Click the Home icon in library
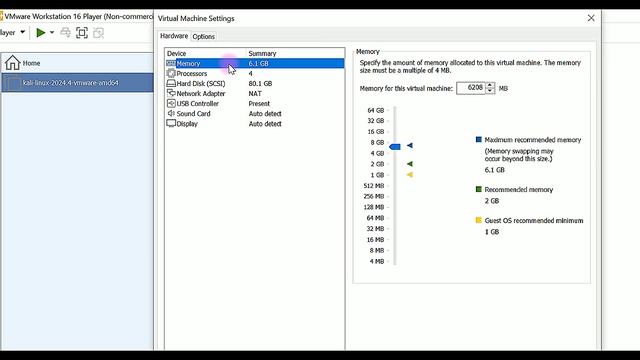Viewport: 640px width, 360px height. click(12, 63)
